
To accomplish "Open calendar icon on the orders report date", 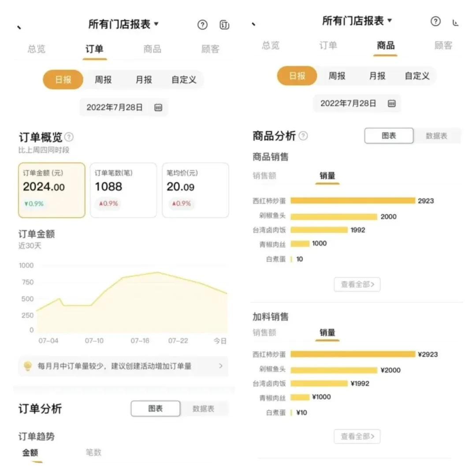I will click(x=158, y=108).
